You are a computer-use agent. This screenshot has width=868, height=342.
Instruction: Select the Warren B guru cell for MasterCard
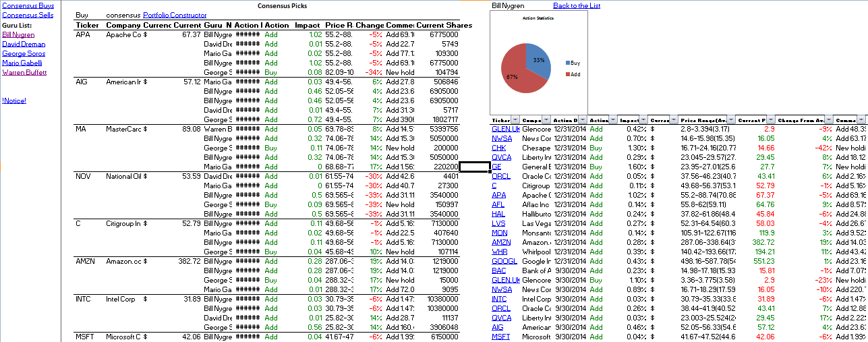217,129
